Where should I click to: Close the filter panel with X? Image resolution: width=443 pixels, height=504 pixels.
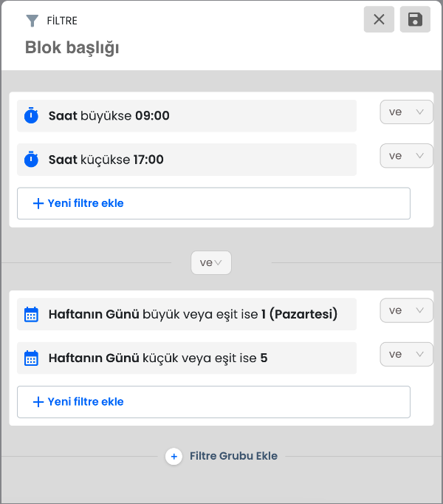click(379, 19)
